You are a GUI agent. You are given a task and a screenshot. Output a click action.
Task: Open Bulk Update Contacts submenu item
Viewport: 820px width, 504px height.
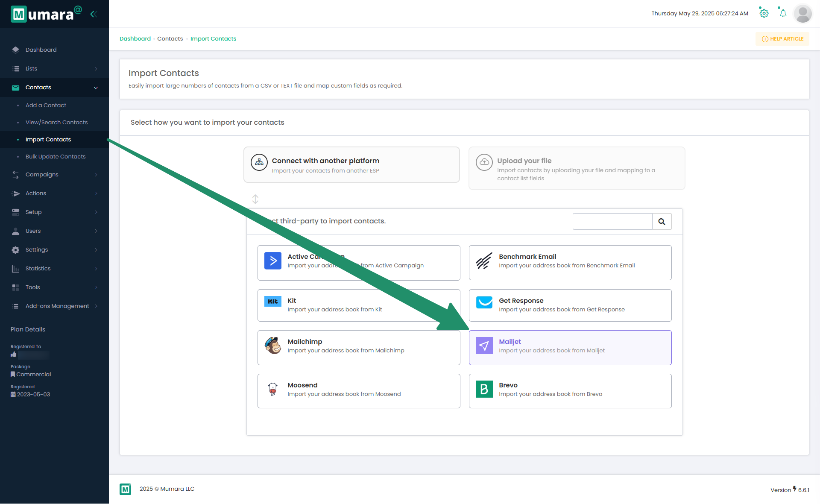(56, 156)
